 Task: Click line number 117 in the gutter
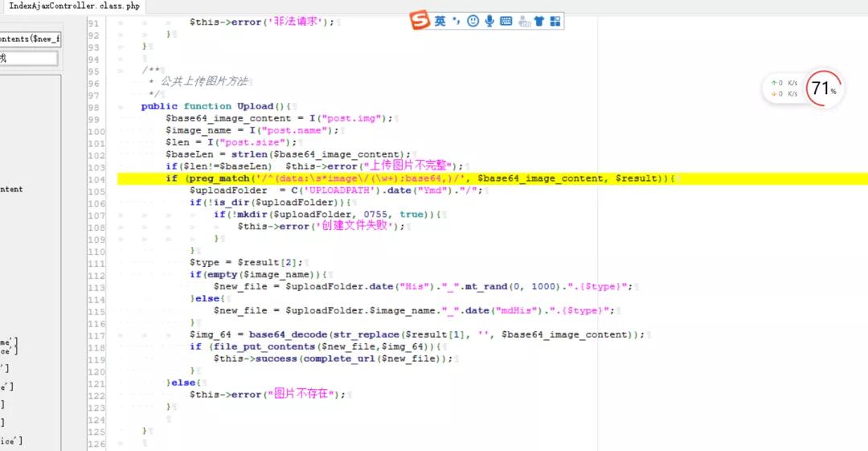[96, 336]
